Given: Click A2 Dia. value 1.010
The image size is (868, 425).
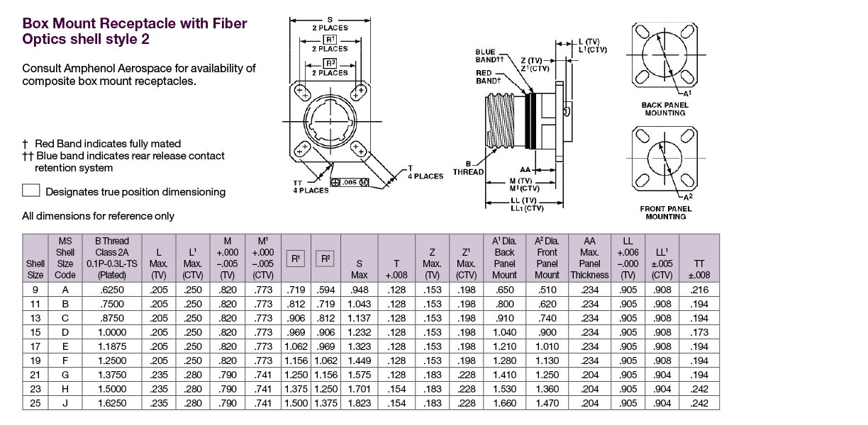Looking at the screenshot, I should [547, 346].
